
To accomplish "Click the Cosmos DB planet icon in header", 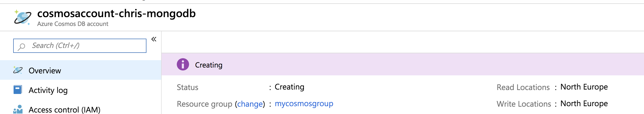I will click(x=23, y=18).
